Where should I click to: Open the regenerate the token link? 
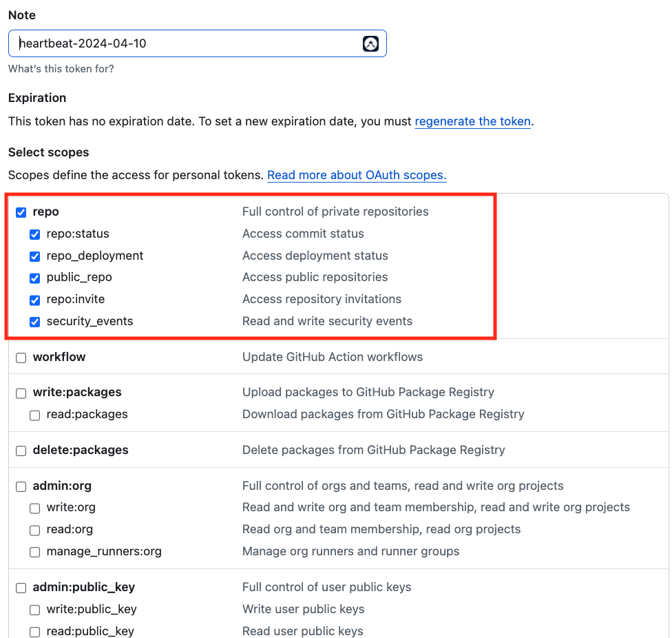pyautogui.click(x=472, y=121)
